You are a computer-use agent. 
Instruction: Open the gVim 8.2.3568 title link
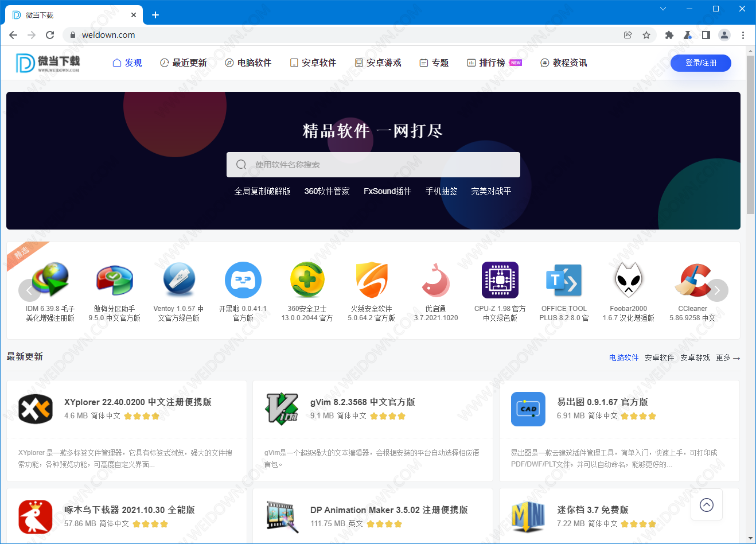click(x=363, y=402)
